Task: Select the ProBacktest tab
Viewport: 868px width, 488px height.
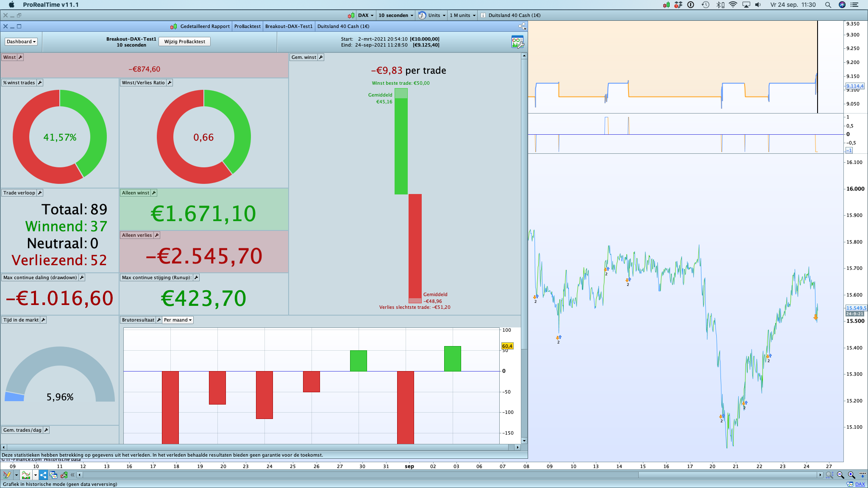Action: pyautogui.click(x=247, y=26)
